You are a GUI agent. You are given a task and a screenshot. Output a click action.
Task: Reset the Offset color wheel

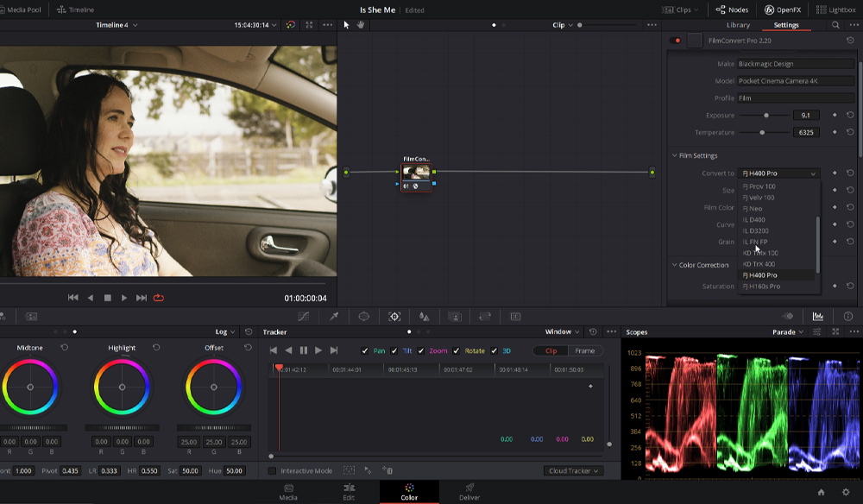[x=249, y=348]
